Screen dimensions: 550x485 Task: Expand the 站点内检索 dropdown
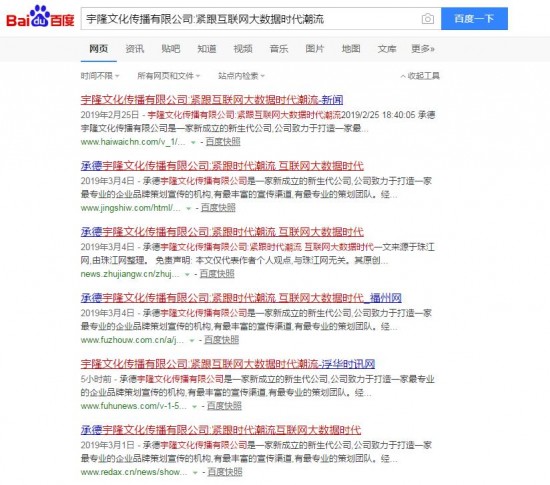tap(241, 76)
